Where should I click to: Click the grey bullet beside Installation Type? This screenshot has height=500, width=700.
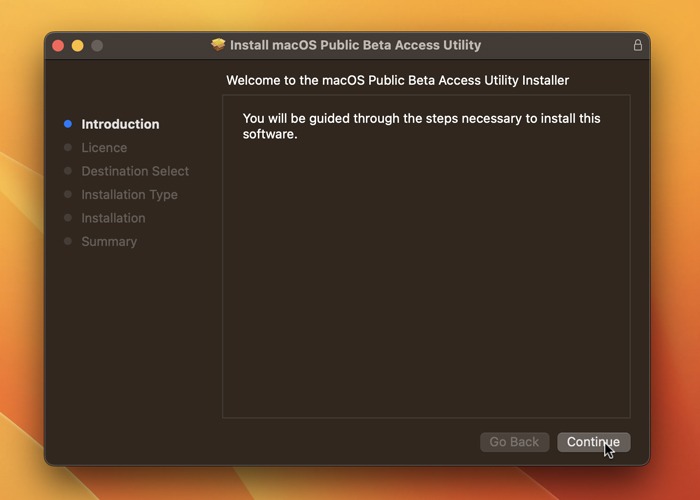[x=68, y=194]
